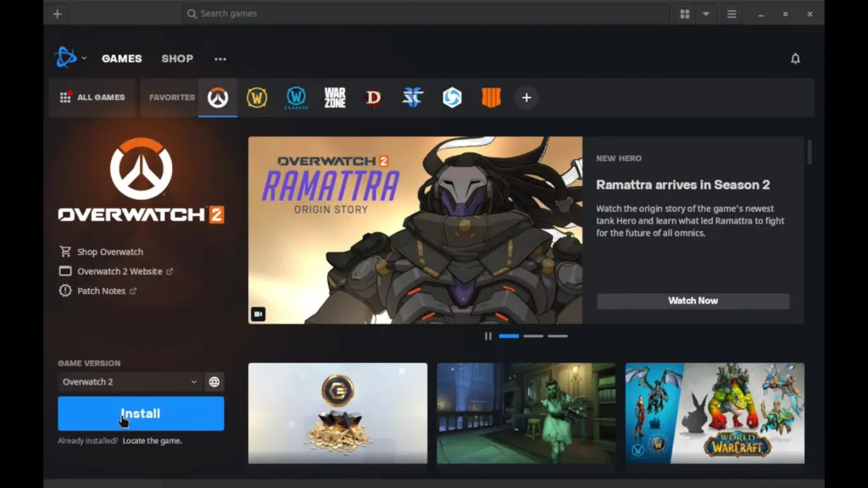Open the World of Warcraft pets thumbnail

click(x=715, y=413)
